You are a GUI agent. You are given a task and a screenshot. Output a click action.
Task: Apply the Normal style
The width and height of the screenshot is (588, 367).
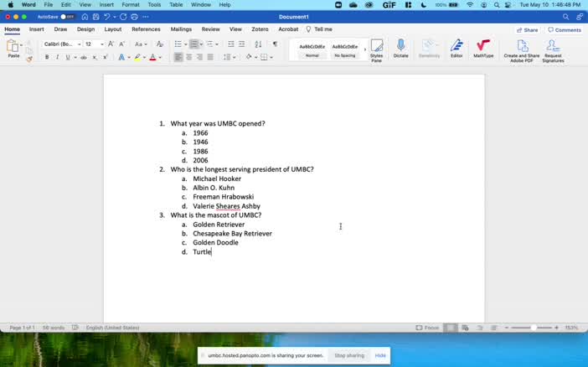point(312,50)
